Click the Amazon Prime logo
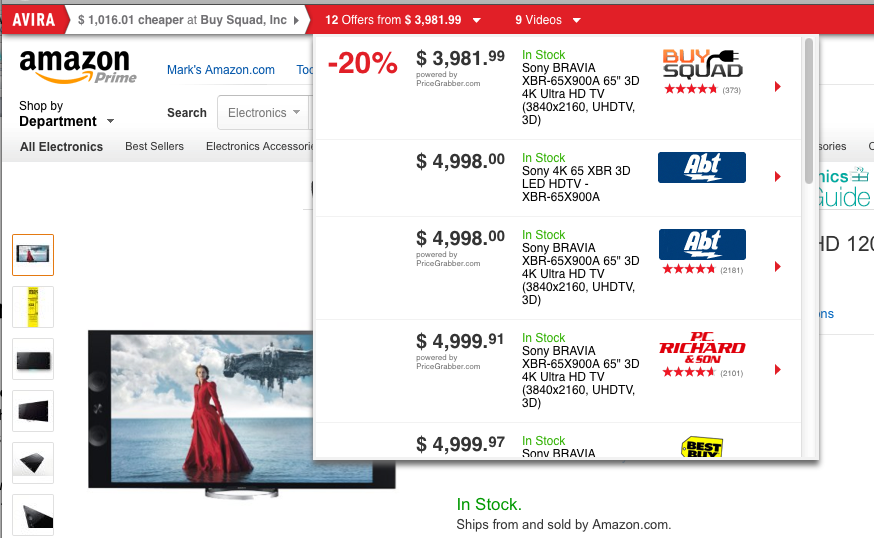The width and height of the screenshot is (874, 538). pos(77,66)
